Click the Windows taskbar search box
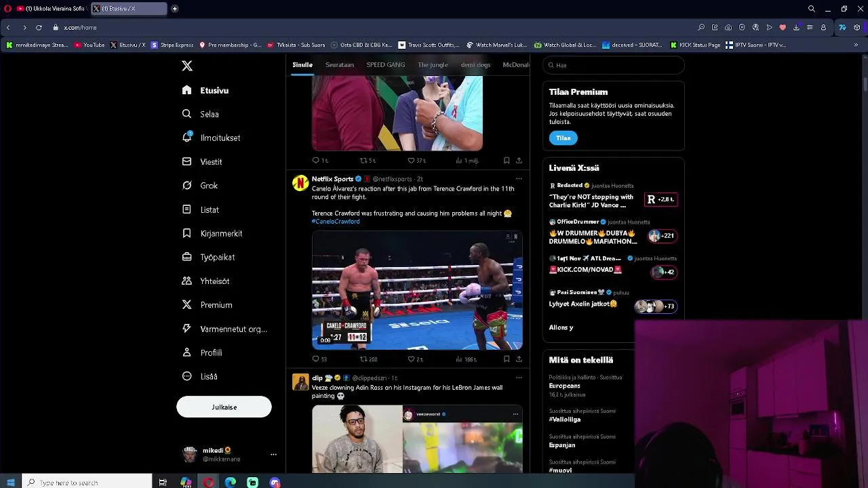This screenshot has width=868, height=488. click(87, 482)
